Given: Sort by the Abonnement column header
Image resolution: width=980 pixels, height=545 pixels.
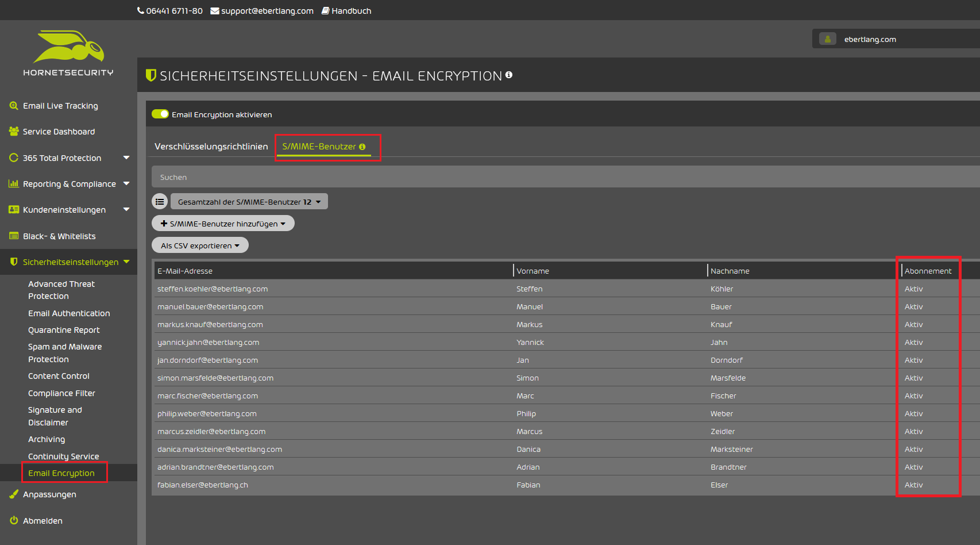Looking at the screenshot, I should coord(928,271).
